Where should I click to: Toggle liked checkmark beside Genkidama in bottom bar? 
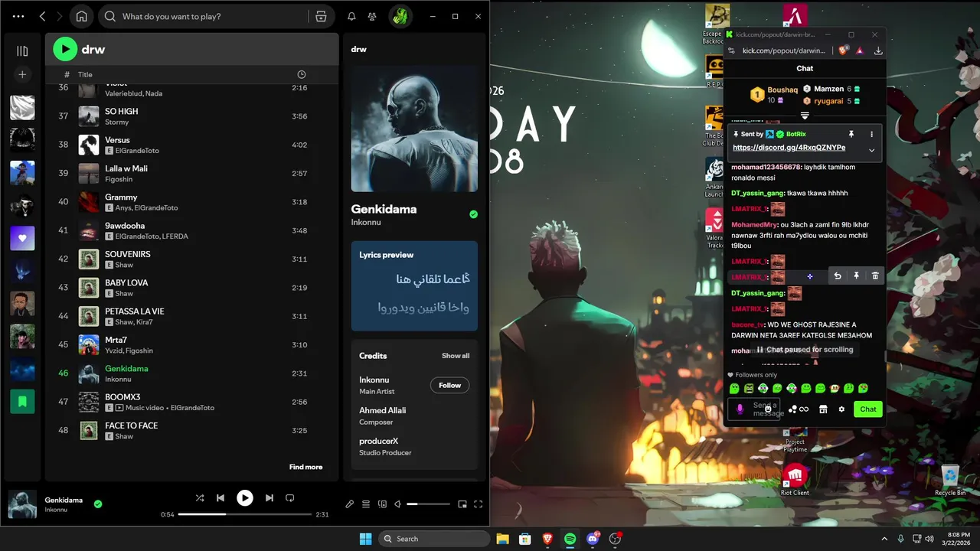(98, 504)
